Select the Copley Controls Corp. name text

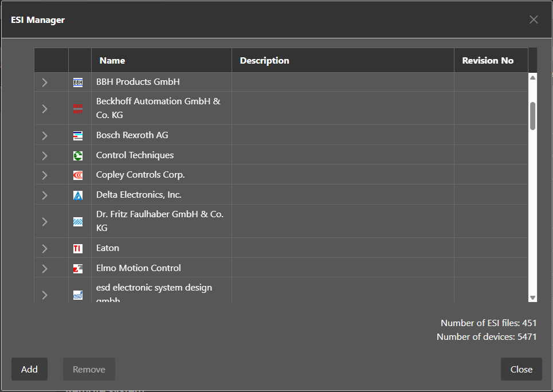point(140,175)
